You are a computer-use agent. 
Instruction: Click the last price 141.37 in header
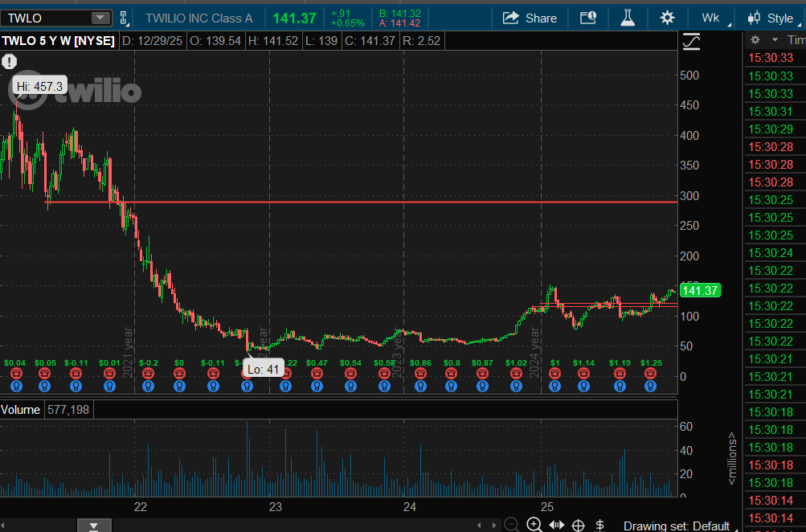pos(295,18)
